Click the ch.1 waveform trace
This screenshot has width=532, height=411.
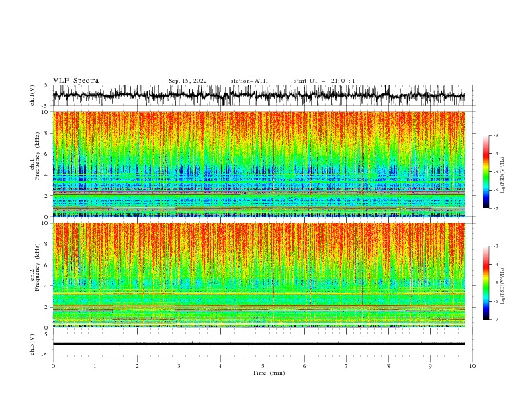pos(259,95)
